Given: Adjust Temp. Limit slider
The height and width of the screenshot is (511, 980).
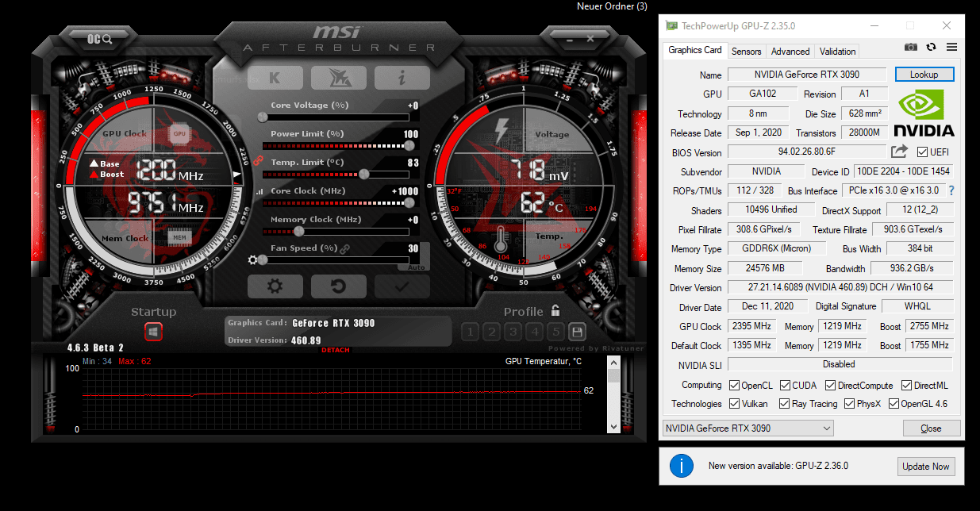Looking at the screenshot, I should 336,174.
